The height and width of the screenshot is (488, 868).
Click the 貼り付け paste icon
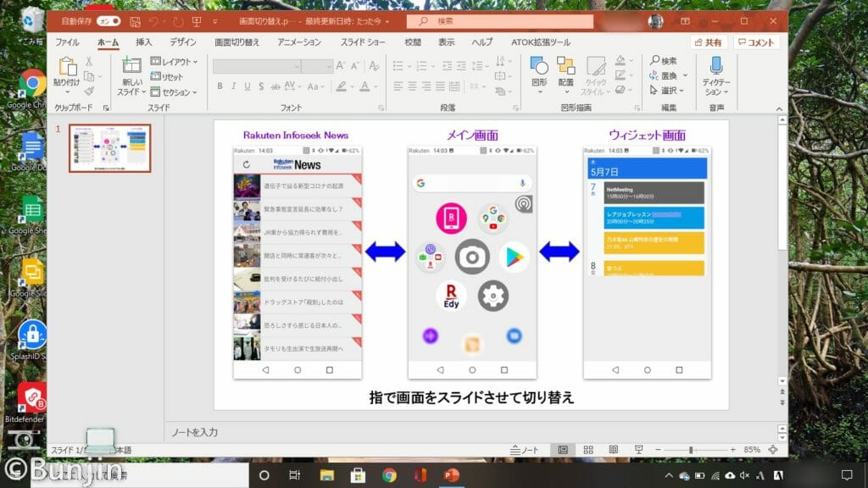pyautogui.click(x=67, y=66)
